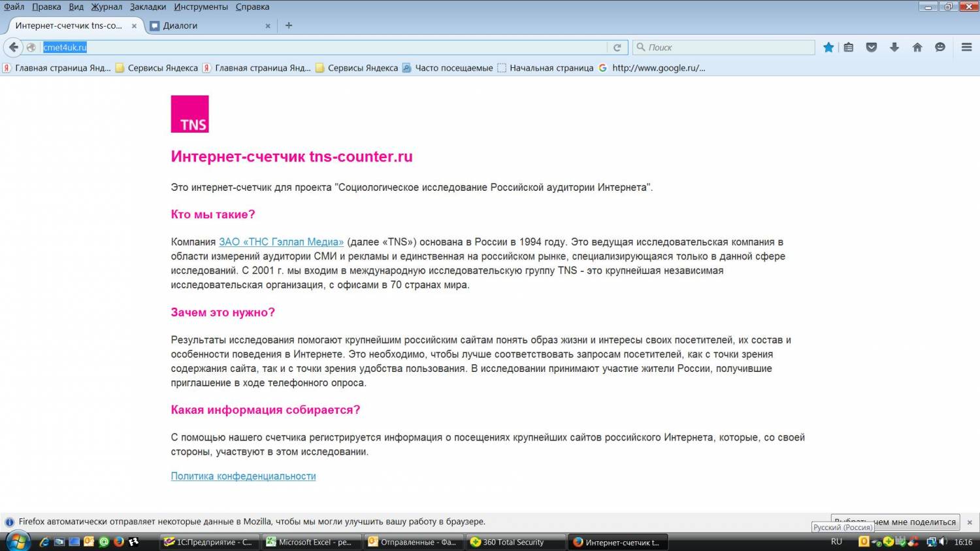The image size is (980, 551).
Task: Click the RU language indicator
Action: pyautogui.click(x=837, y=542)
